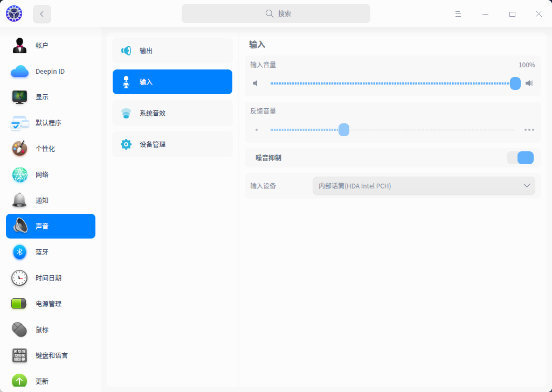
Task: Open Deepin ID cloud settings
Action: pos(20,71)
